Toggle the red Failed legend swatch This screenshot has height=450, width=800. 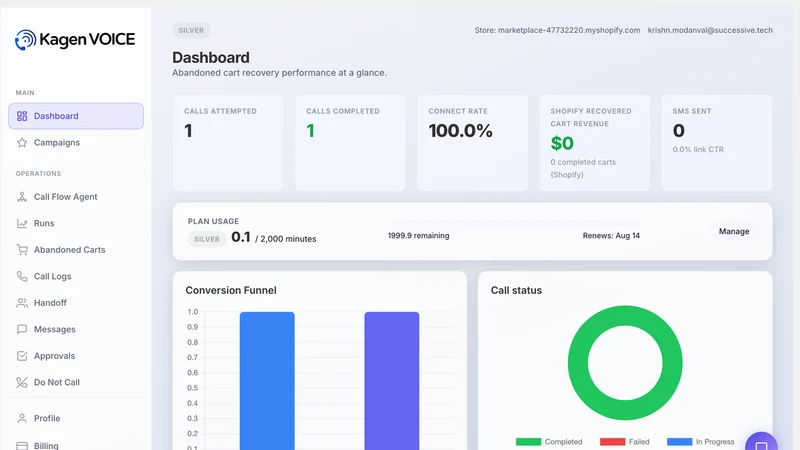pyautogui.click(x=612, y=442)
